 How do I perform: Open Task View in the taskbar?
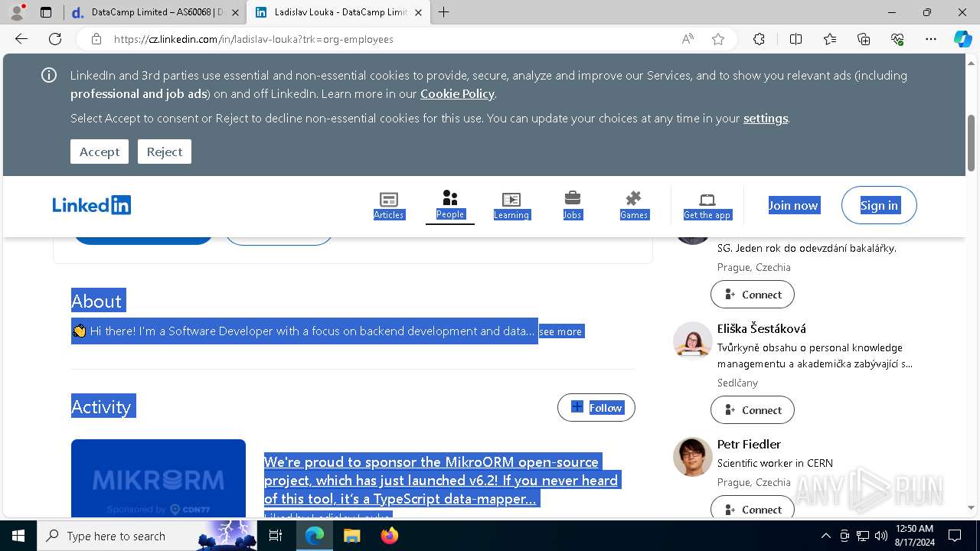pyautogui.click(x=276, y=536)
